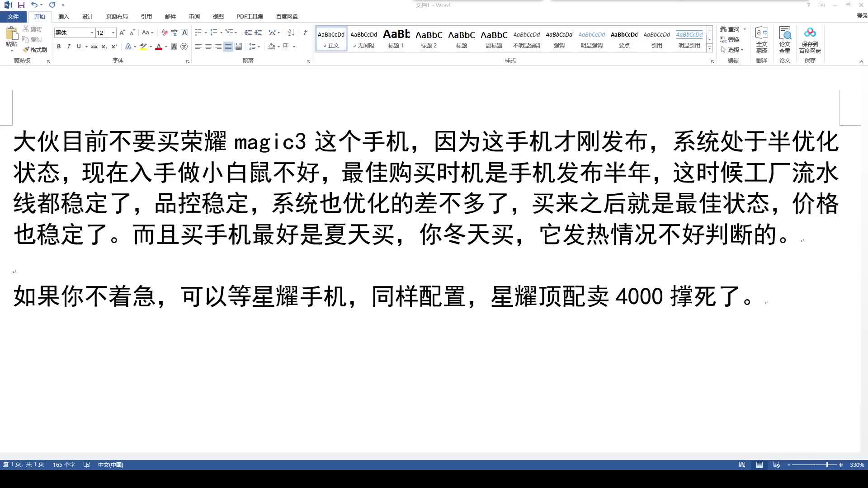This screenshot has height=488, width=868.
Task: Decrease paragraph indent
Action: tap(248, 33)
